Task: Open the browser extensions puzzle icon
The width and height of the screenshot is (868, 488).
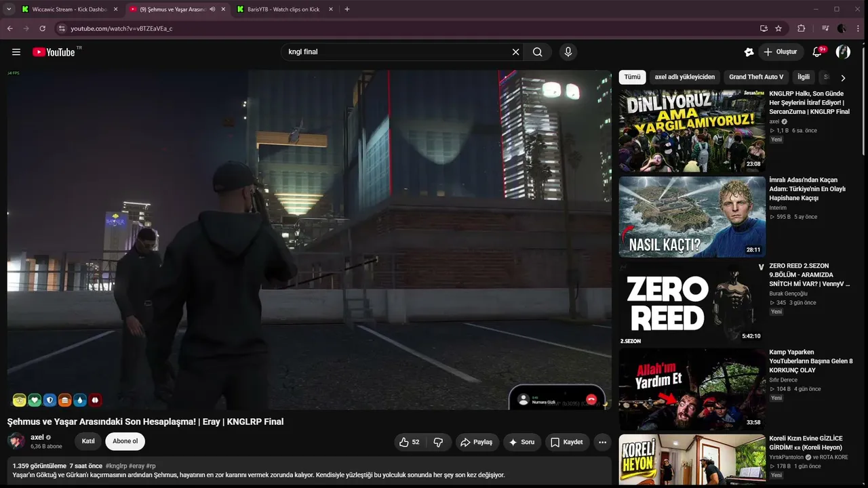Action: pos(801,28)
